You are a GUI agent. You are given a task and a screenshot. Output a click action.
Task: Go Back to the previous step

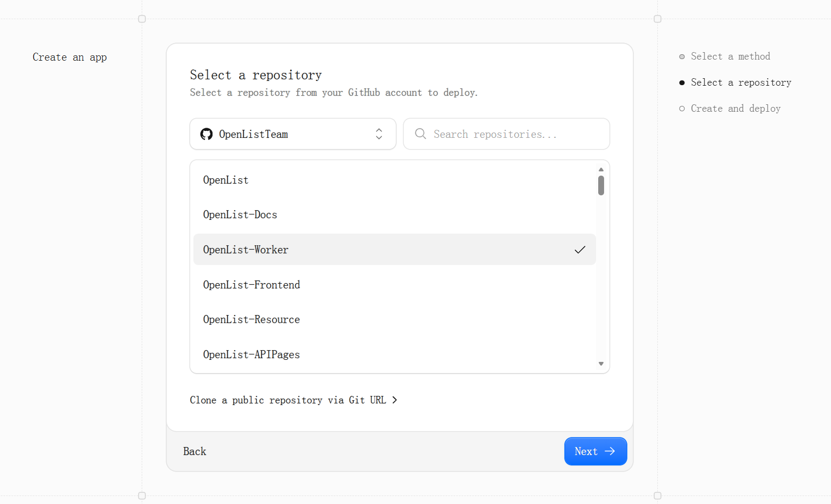pos(194,451)
